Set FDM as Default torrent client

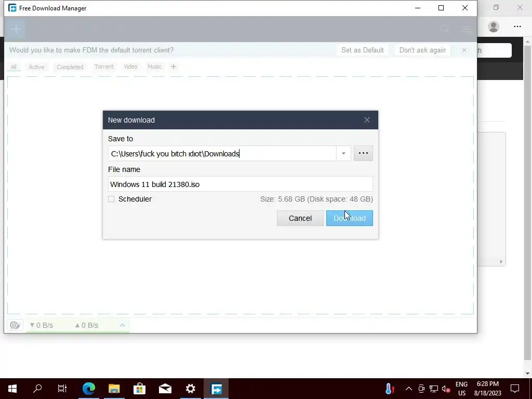click(x=362, y=50)
